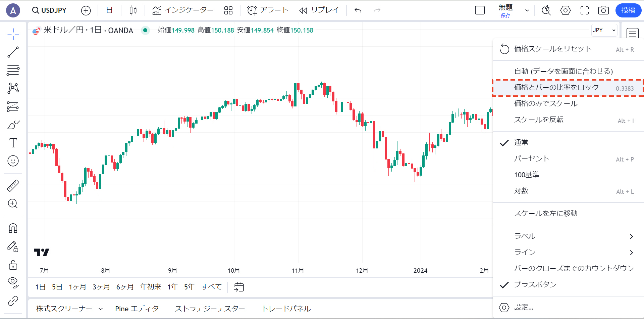644x319 pixels.
Task: Expand the ラベル submenu
Action: (x=569, y=236)
